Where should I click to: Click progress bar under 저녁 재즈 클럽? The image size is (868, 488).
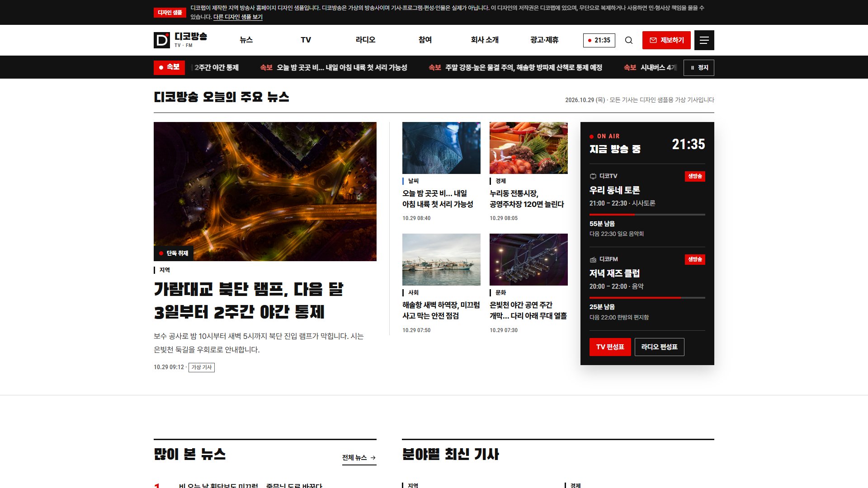[x=647, y=298]
